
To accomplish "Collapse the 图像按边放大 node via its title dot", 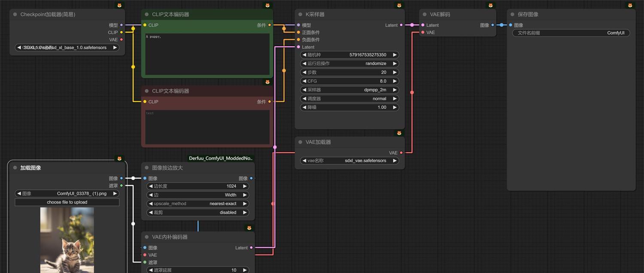I will [x=147, y=168].
